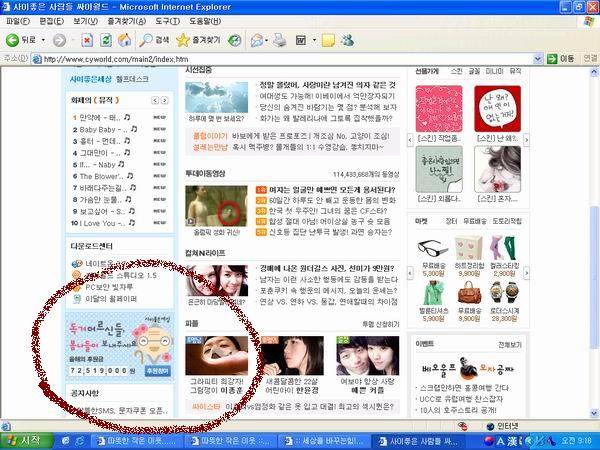Click 투멤 신청하기 link
The image size is (600, 450).
pos(381,324)
